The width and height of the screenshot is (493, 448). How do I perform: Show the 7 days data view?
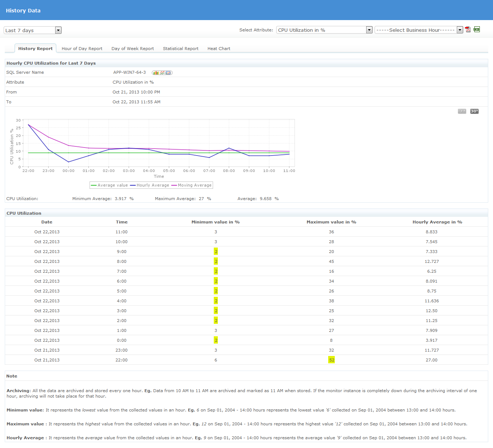[x=462, y=111]
